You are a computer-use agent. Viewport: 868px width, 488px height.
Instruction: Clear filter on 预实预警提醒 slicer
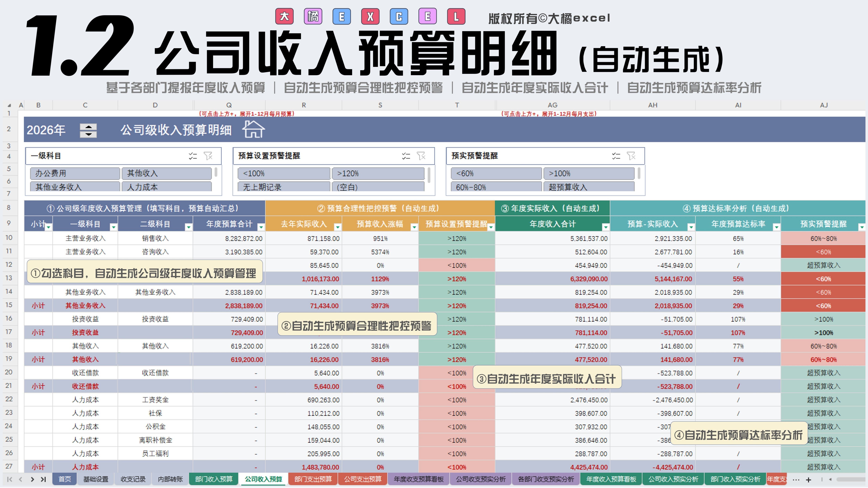[631, 156]
